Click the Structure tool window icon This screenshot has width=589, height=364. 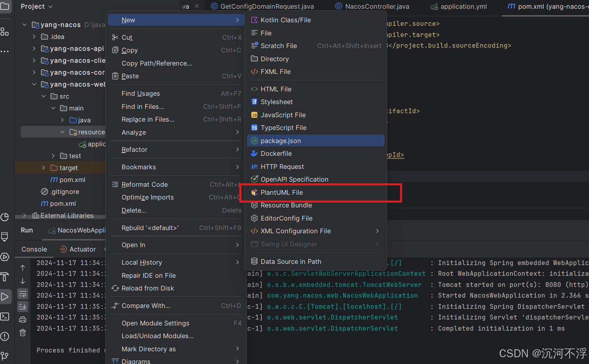pyautogui.click(x=5, y=32)
